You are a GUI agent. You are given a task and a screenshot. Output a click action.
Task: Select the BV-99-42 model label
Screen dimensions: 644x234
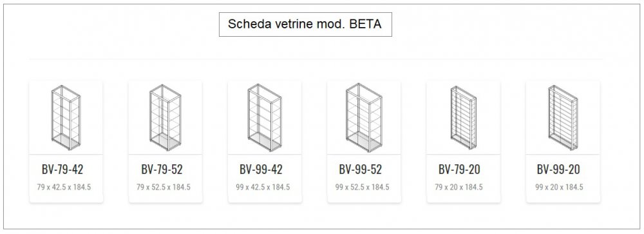(261, 169)
